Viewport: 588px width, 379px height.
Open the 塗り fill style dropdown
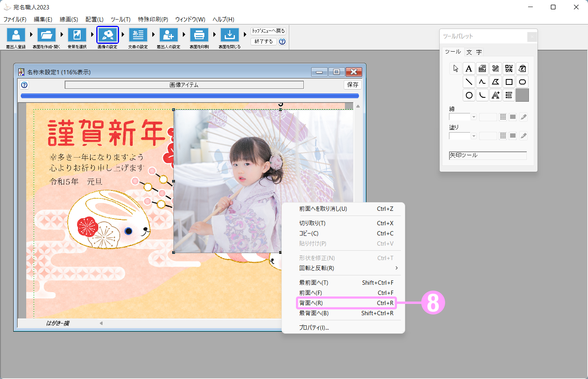[x=474, y=136]
